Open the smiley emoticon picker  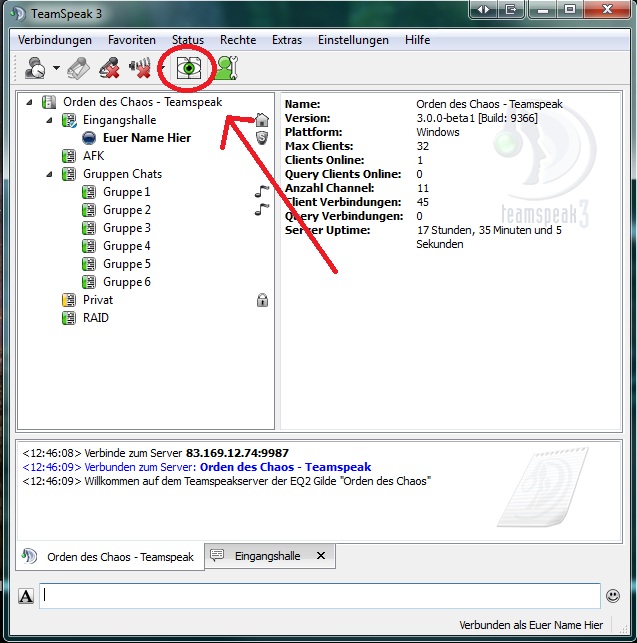(x=613, y=596)
